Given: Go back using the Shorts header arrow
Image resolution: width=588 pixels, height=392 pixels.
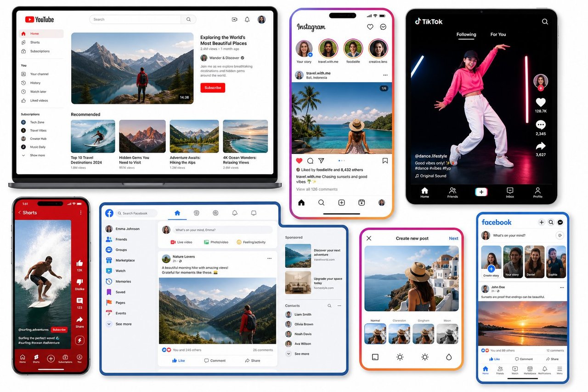Looking at the screenshot, I should pos(19,213).
